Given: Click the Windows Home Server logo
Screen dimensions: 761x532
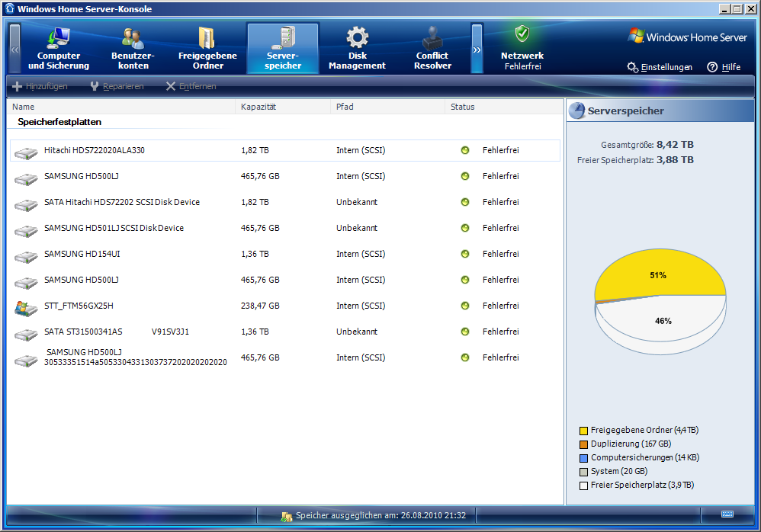Looking at the screenshot, I should (687, 37).
